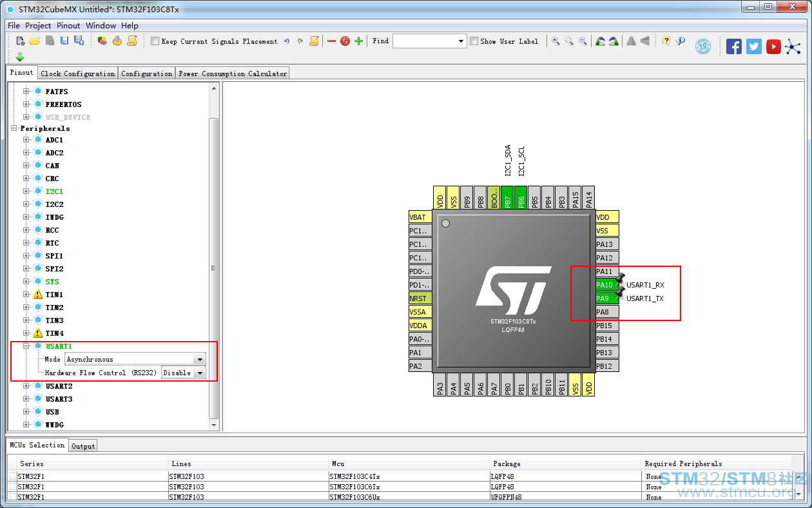
Task: Open the Window menu
Action: click(101, 26)
